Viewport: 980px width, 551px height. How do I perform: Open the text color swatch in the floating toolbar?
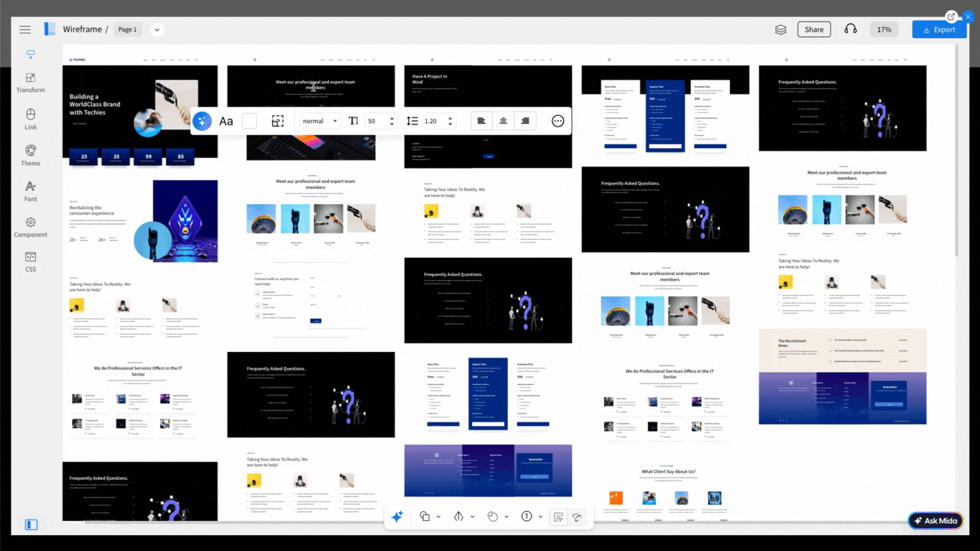coord(249,121)
